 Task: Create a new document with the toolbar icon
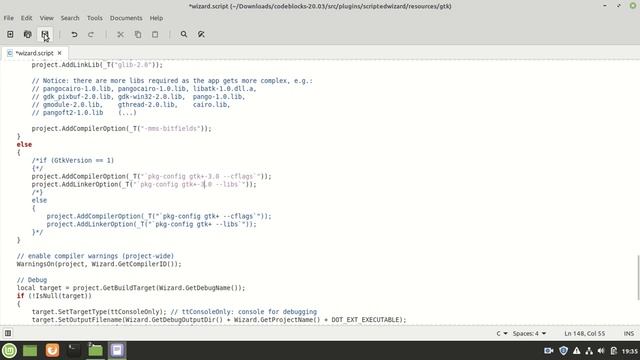coord(10,34)
